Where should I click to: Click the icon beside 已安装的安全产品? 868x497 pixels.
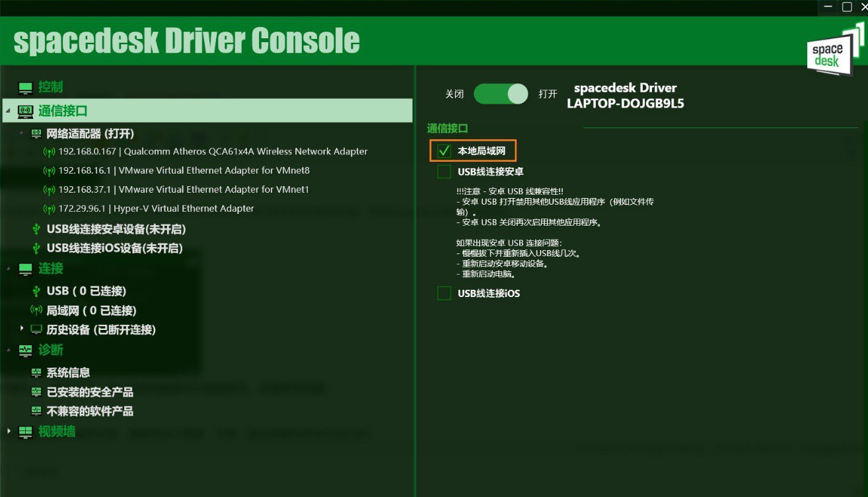(x=36, y=392)
